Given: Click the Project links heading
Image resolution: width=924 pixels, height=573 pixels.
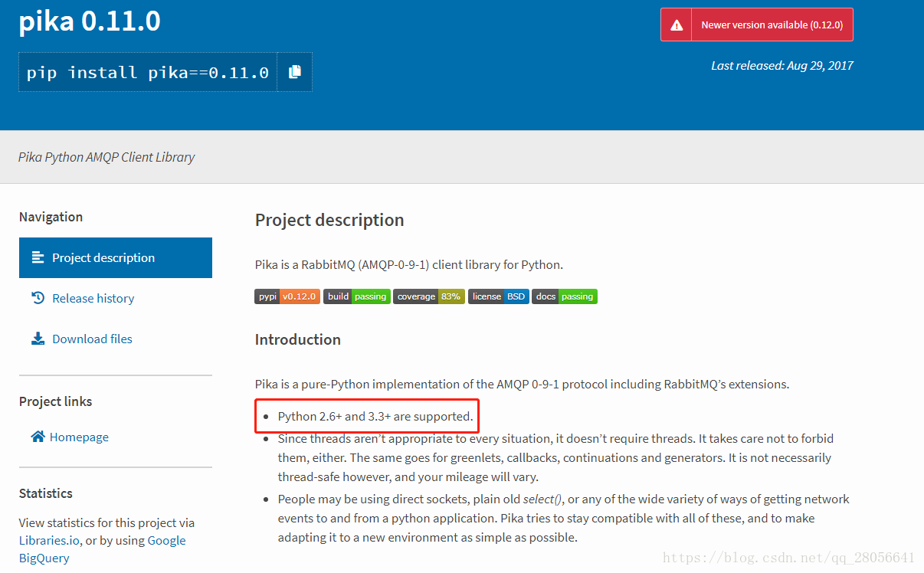Looking at the screenshot, I should click(55, 401).
